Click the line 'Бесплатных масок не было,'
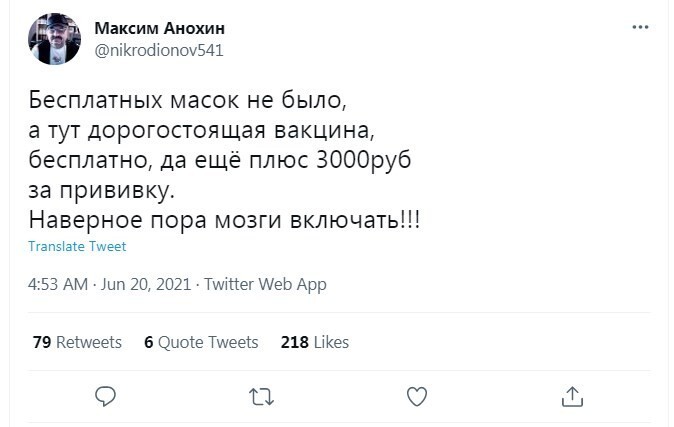This screenshot has height=427, width=674. point(187,101)
